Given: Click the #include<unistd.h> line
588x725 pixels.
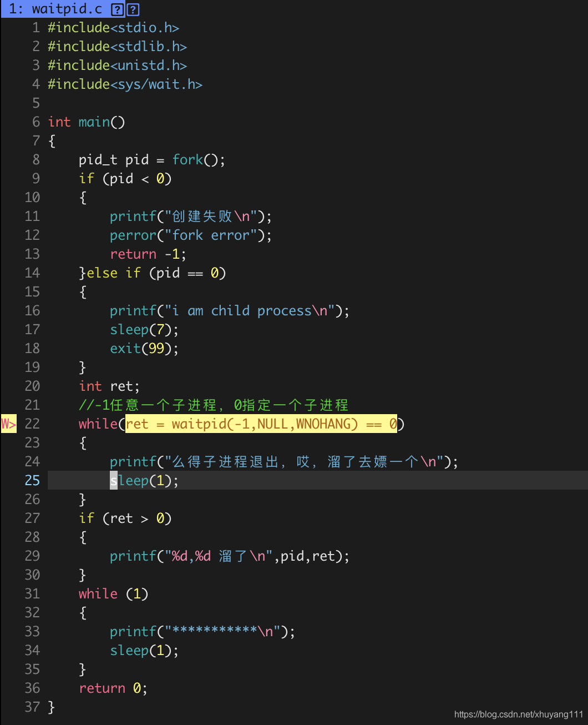Looking at the screenshot, I should [x=117, y=66].
